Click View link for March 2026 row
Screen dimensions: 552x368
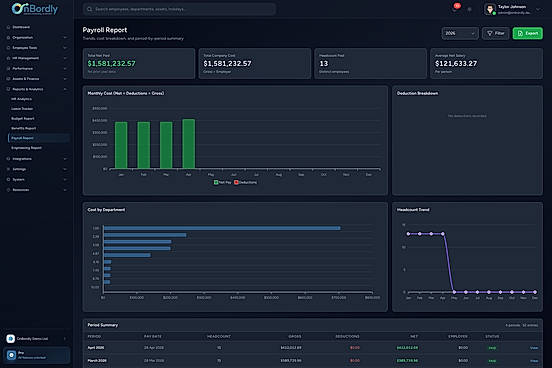coord(534,361)
